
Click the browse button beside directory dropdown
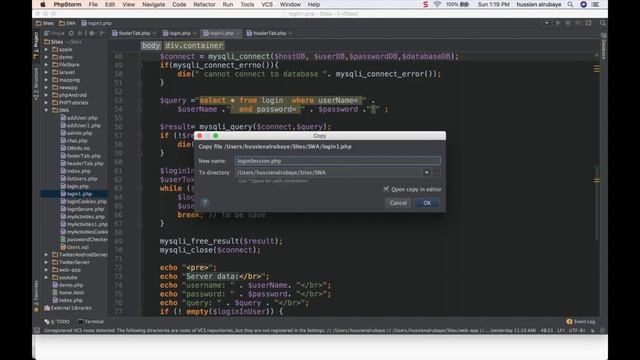pyautogui.click(x=437, y=173)
